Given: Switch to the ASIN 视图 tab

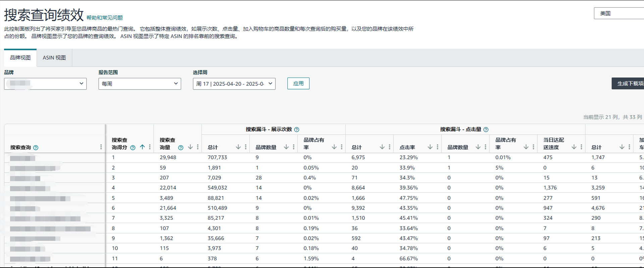Looking at the screenshot, I should 54,58.
